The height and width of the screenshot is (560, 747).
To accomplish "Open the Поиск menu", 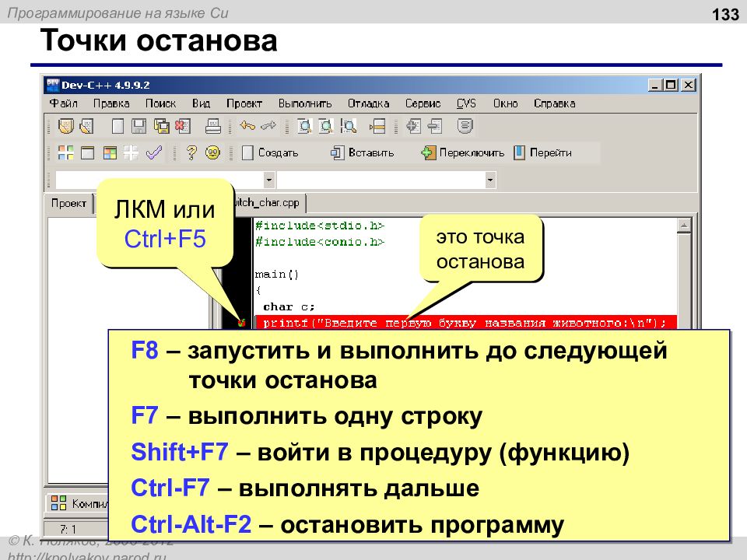I will 160,103.
